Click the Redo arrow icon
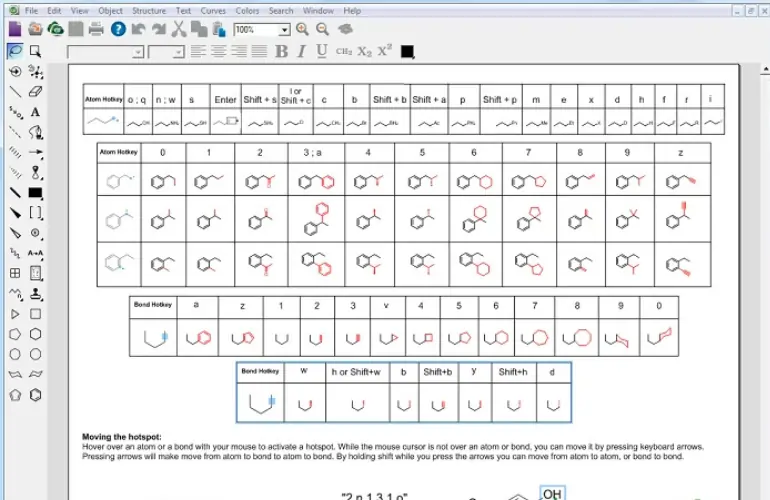770x500 pixels. [x=159, y=29]
